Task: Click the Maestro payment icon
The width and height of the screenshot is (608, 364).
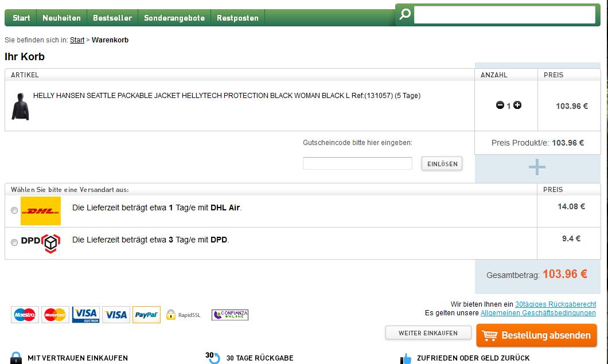Action: point(25,315)
